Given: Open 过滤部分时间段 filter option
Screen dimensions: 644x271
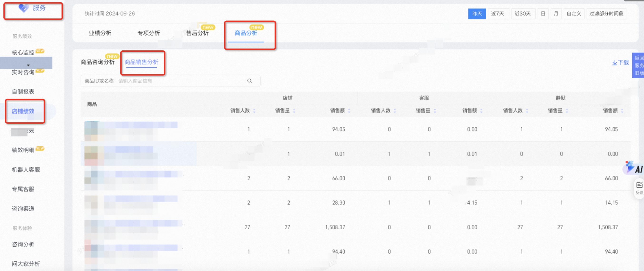Looking at the screenshot, I should pos(606,14).
